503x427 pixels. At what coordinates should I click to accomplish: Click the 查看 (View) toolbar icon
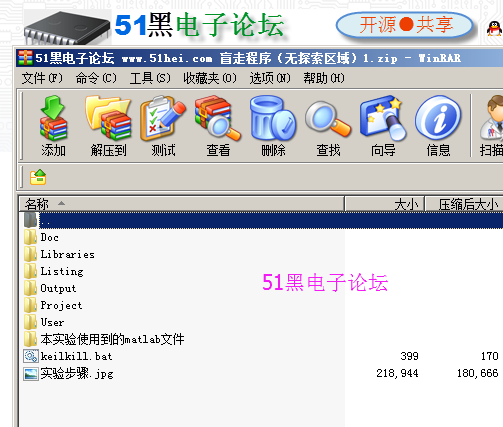(218, 118)
